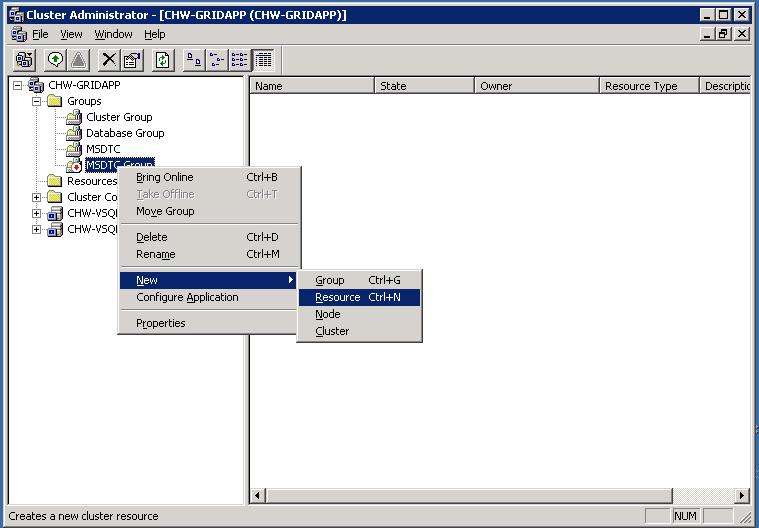This screenshot has height=528, width=759.
Task: Click the Bring Online toolbar icon
Action: (x=56, y=60)
